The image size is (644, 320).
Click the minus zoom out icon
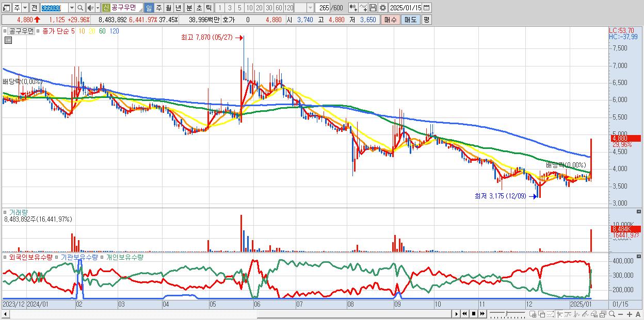tap(620, 314)
